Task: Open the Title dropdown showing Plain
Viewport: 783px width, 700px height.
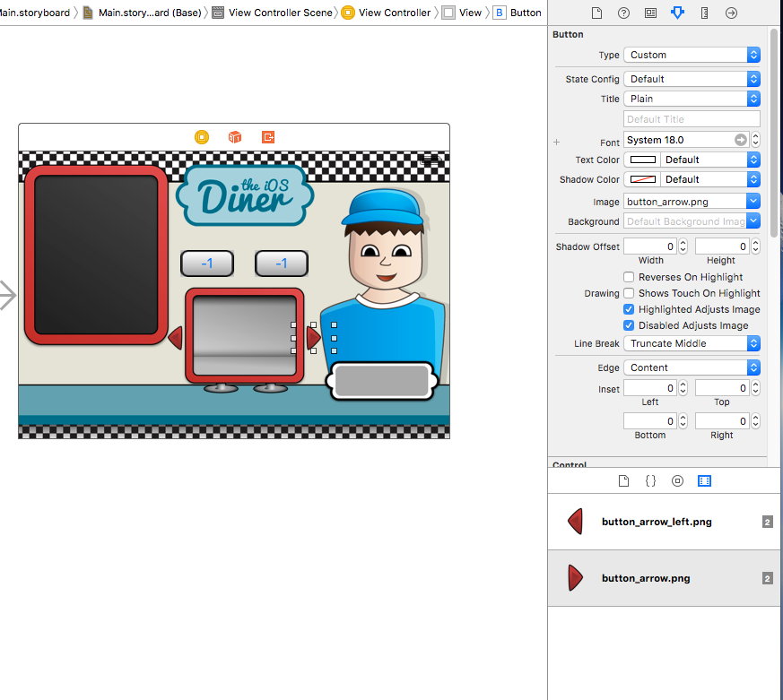Action: pos(692,99)
